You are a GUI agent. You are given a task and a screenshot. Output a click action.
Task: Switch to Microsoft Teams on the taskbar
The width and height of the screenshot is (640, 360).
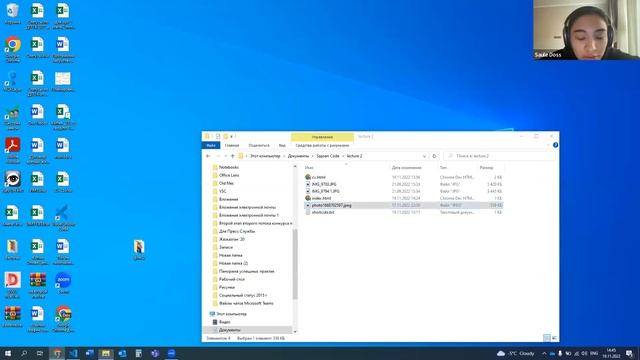tap(155, 353)
